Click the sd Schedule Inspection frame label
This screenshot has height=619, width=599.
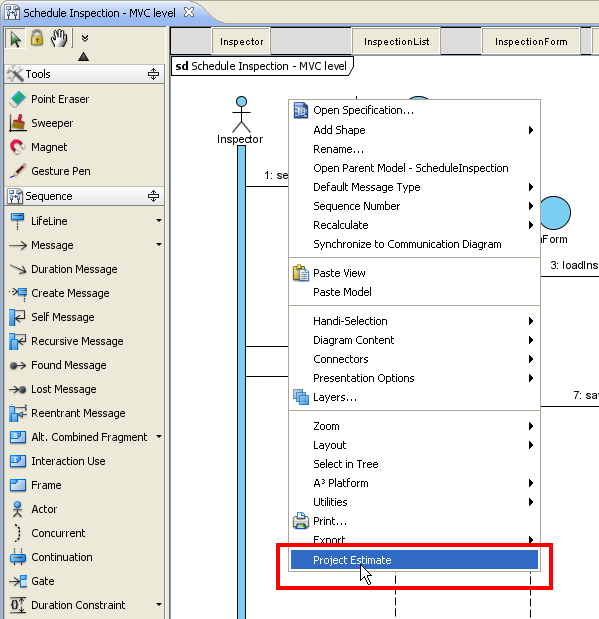[261, 66]
